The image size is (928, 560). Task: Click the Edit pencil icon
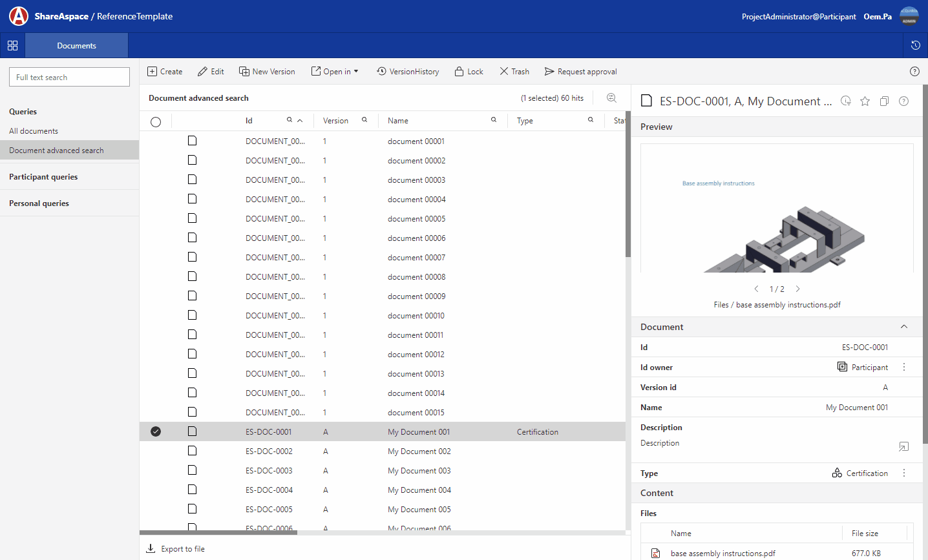(211, 71)
